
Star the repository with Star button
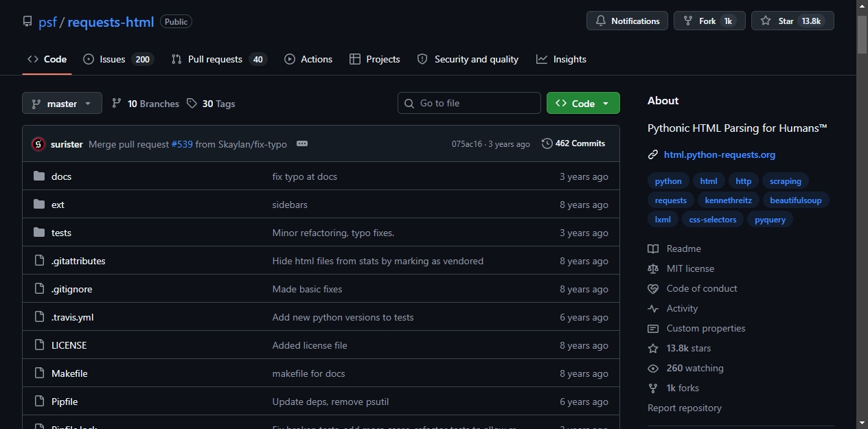(792, 21)
